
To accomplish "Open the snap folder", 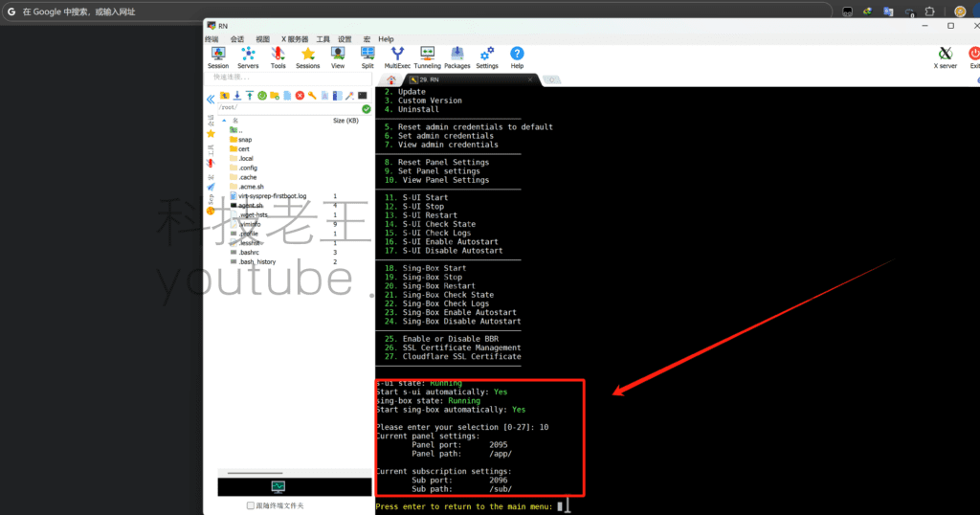I will click(x=245, y=140).
